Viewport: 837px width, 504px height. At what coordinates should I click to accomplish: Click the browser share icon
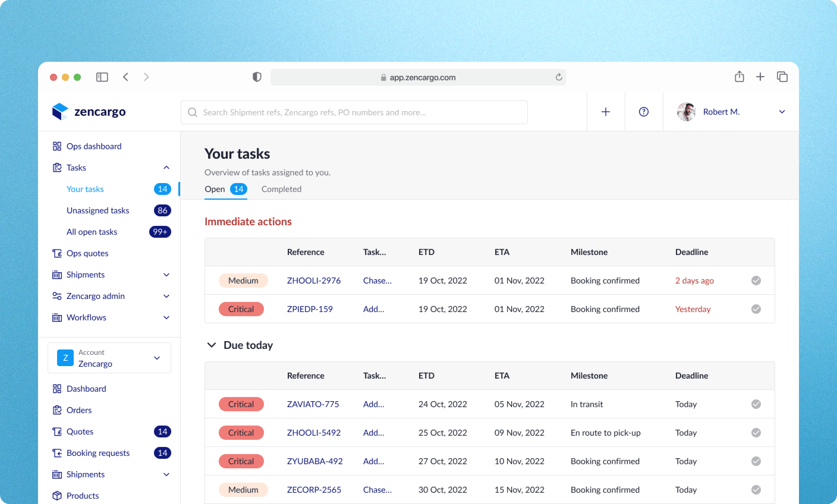pyautogui.click(x=739, y=77)
